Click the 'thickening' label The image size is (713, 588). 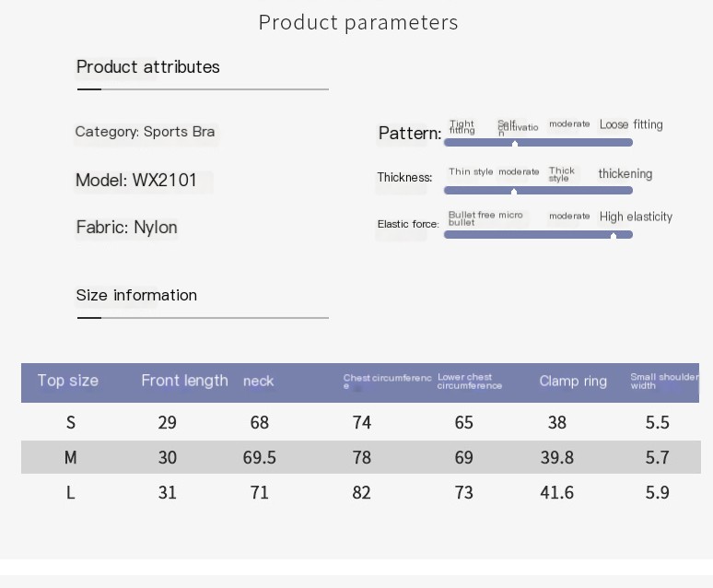pyautogui.click(x=625, y=174)
